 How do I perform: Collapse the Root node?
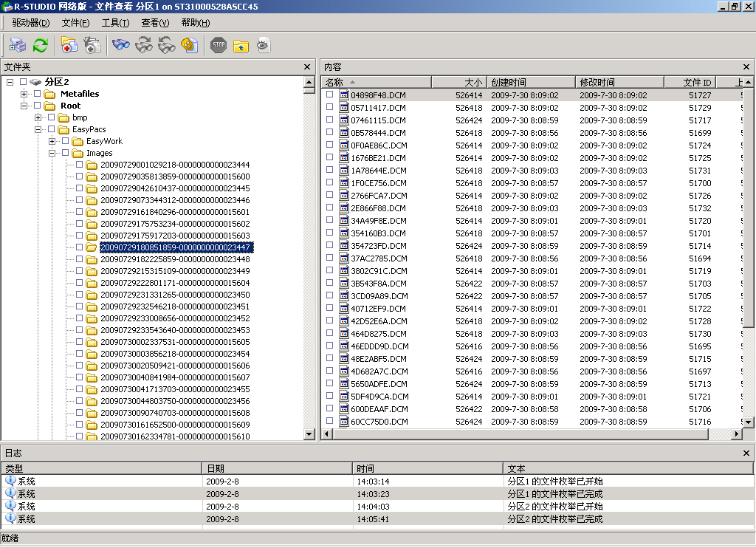pos(24,106)
